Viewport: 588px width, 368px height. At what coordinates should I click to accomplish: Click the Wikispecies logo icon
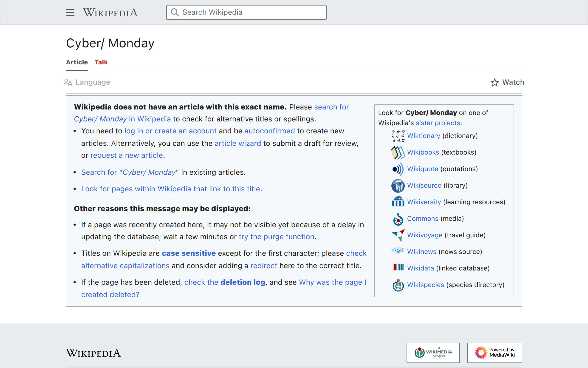click(x=398, y=285)
